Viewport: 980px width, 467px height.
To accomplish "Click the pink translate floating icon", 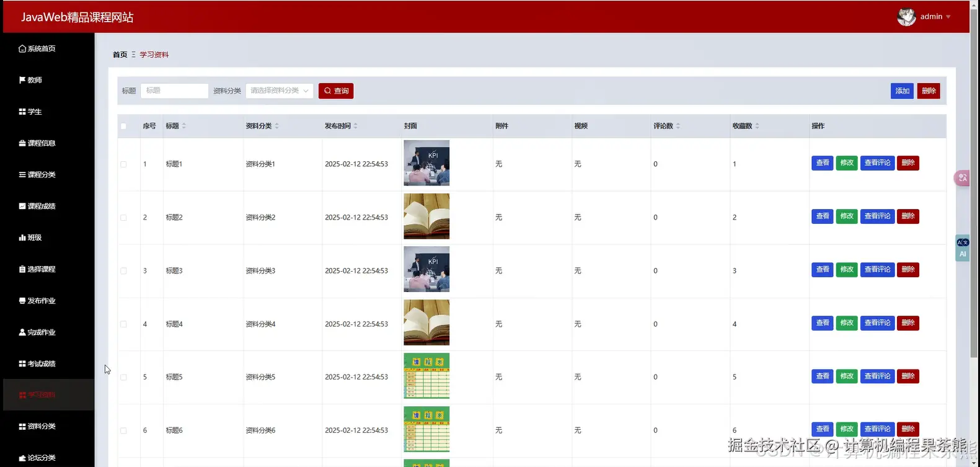I will click(962, 178).
